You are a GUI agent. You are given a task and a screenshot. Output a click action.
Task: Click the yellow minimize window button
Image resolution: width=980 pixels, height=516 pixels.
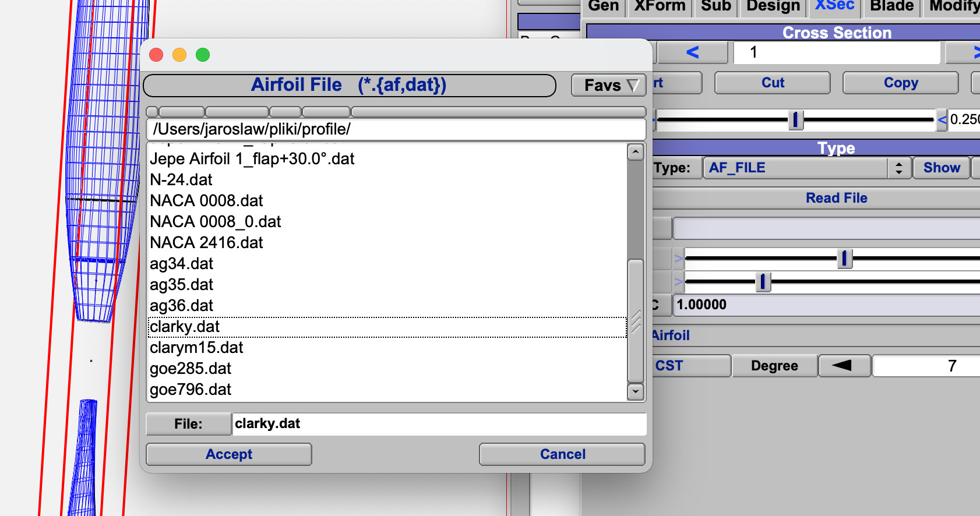(x=179, y=55)
